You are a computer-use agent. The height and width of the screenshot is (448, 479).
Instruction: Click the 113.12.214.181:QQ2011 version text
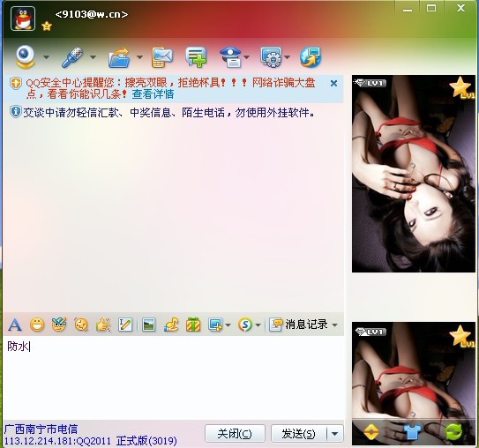click(91, 441)
